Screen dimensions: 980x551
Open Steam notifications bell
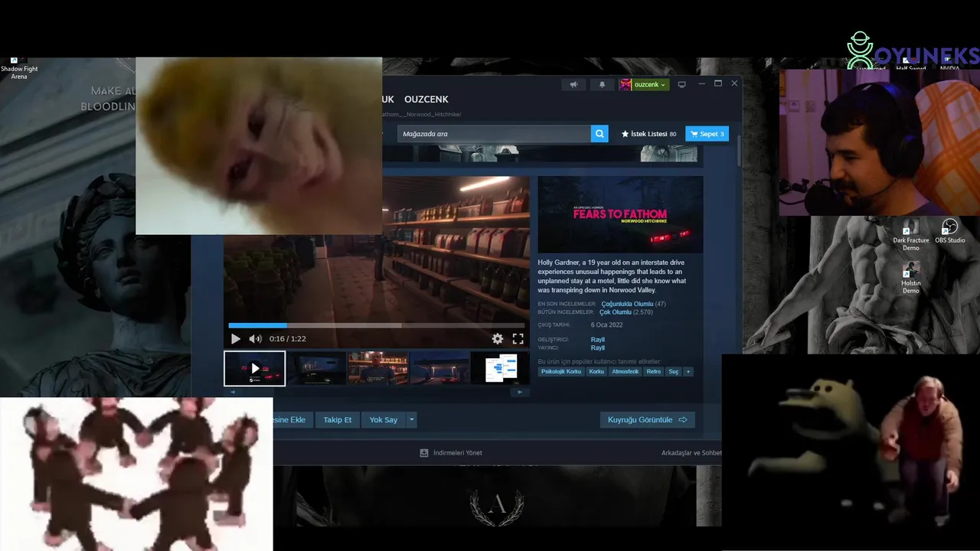click(602, 85)
